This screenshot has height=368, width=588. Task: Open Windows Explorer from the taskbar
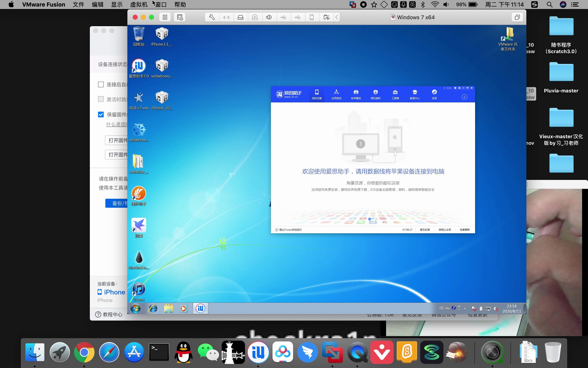click(168, 309)
